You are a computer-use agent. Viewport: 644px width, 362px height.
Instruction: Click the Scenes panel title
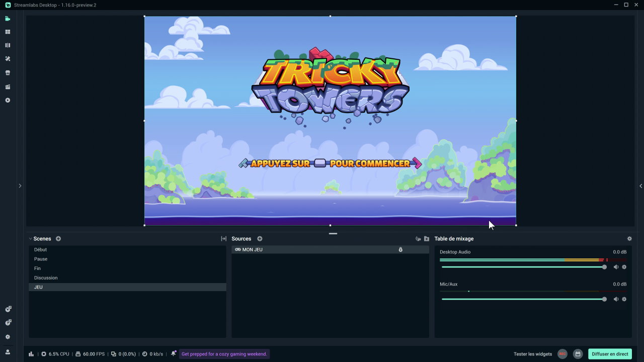[42, 239]
